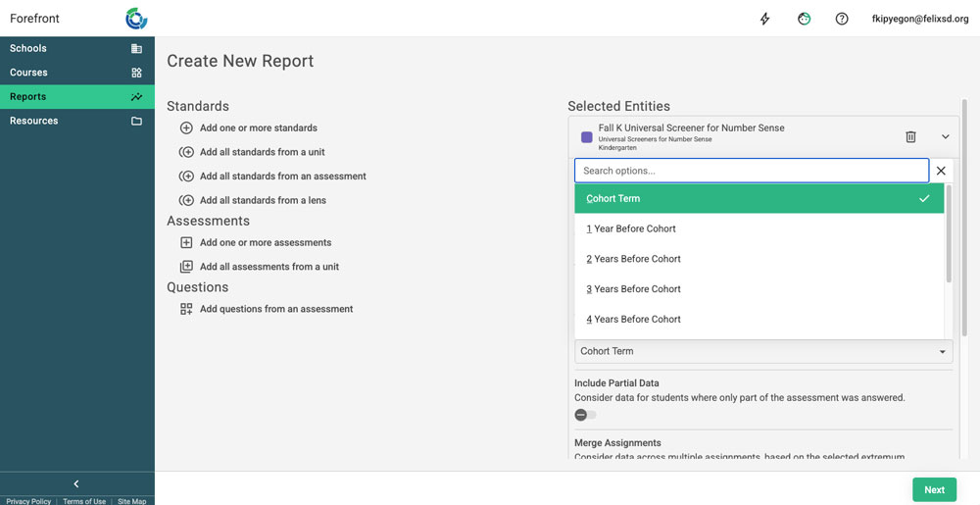Collapse the left sidebar with arrow
Viewport: 980px width, 505px height.
click(x=76, y=483)
